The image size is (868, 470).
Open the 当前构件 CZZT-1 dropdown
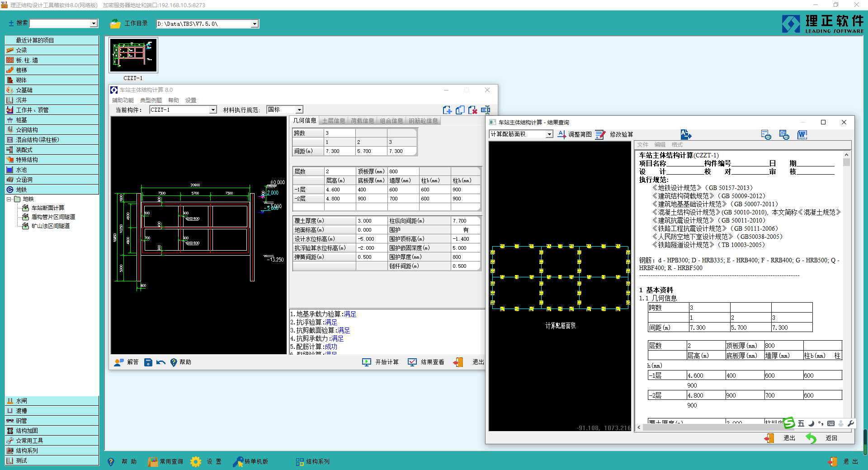pos(212,110)
